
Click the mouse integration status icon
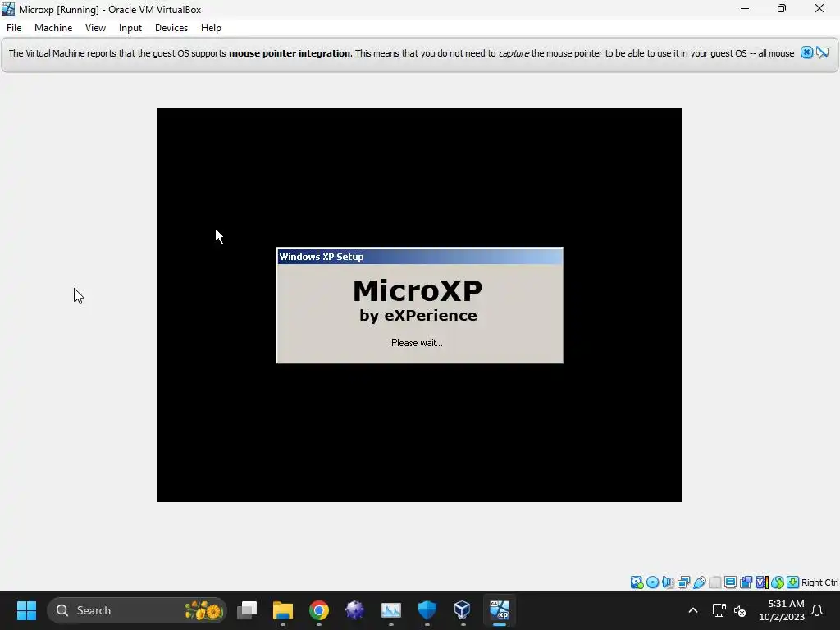pos(778,582)
